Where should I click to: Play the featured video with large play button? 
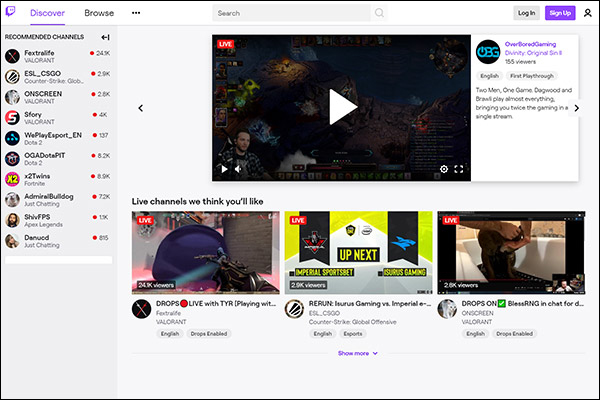[343, 107]
